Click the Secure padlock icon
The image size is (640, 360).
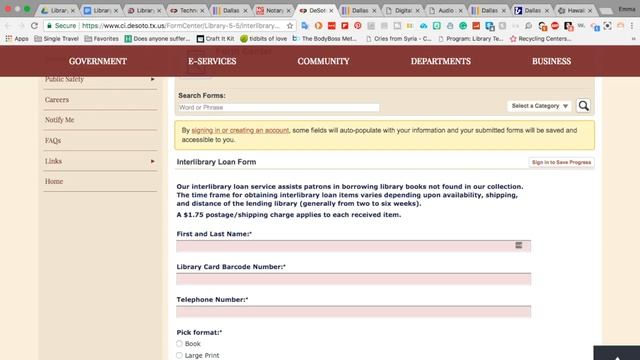click(x=49, y=26)
